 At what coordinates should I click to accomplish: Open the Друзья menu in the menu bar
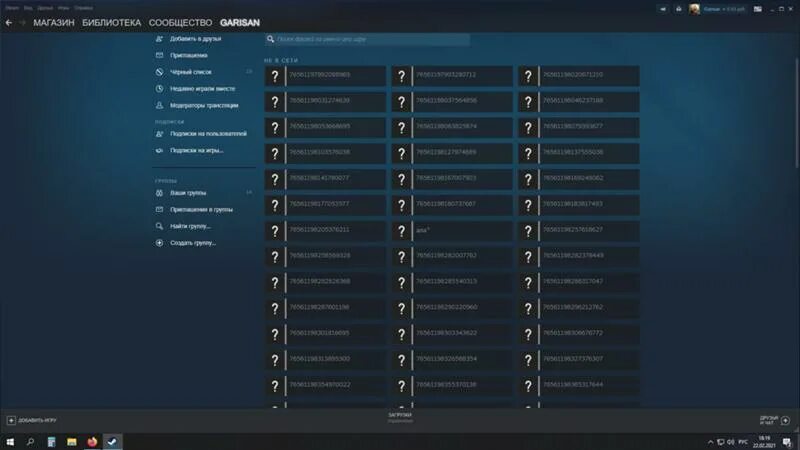(45, 8)
